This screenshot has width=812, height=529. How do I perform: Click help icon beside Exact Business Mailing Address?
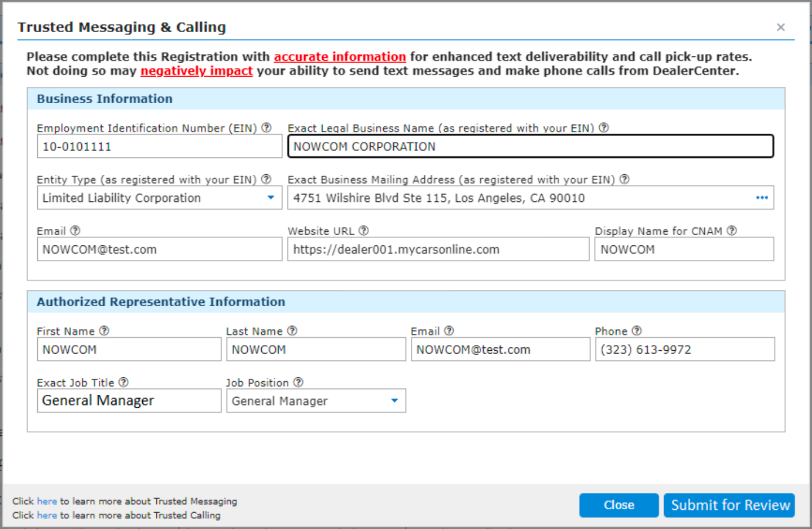coord(625,179)
